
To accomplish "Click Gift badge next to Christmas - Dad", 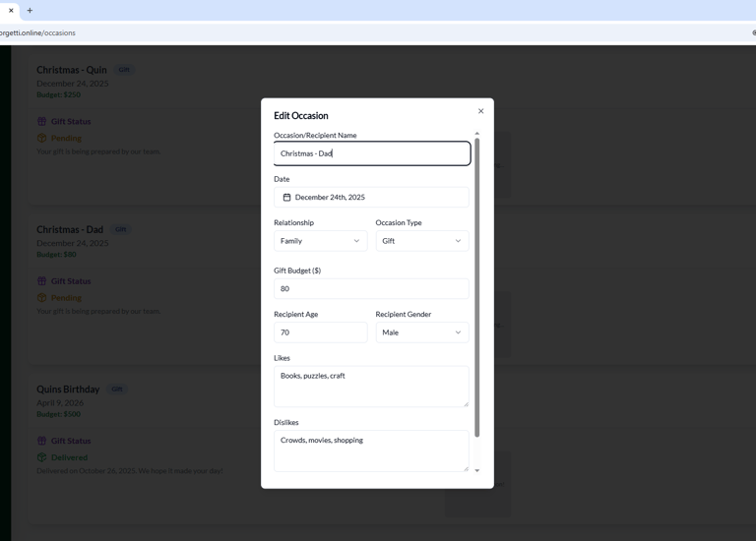I will [x=120, y=230].
